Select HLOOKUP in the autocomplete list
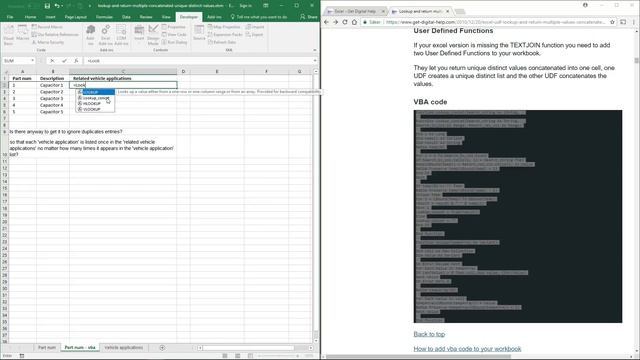This screenshot has width=640, height=360. [x=96, y=104]
